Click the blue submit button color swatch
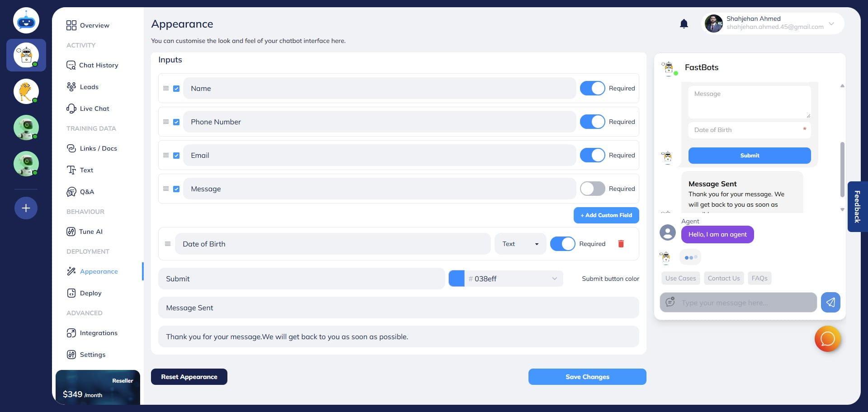Screen dimensions: 868x412 (x=456, y=279)
